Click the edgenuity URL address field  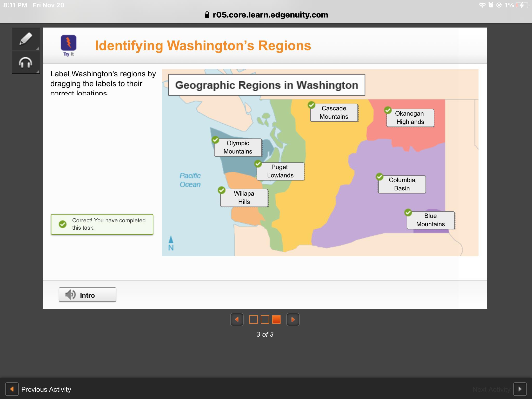[270, 15]
